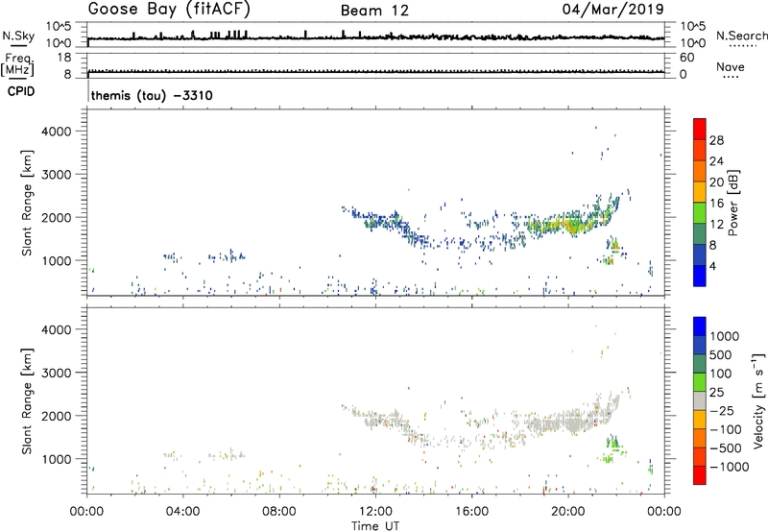Click the dark blue Power segment between 4 and 8
This screenshot has width=768, height=532.
(x=700, y=254)
